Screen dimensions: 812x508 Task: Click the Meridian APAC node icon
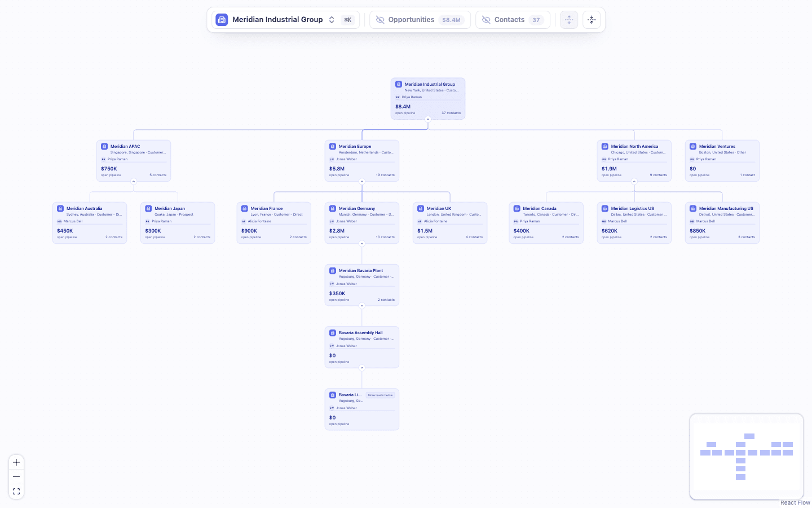tap(104, 146)
